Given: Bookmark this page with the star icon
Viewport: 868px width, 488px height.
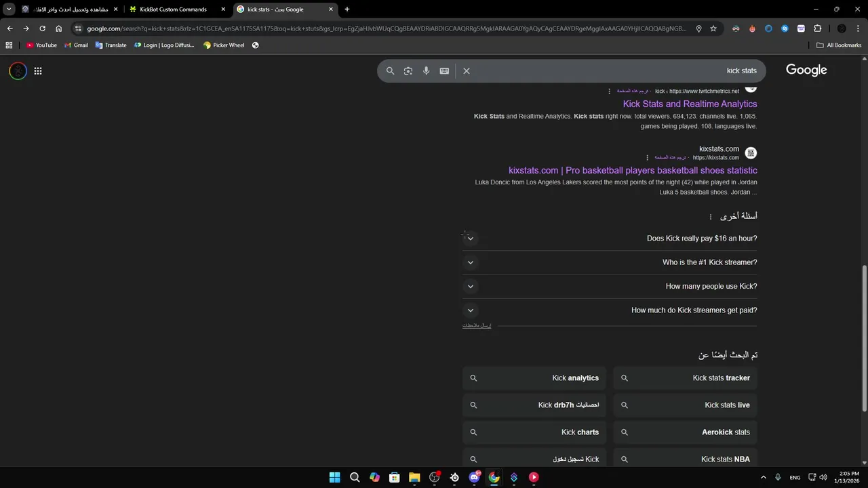Looking at the screenshot, I should click(x=713, y=28).
